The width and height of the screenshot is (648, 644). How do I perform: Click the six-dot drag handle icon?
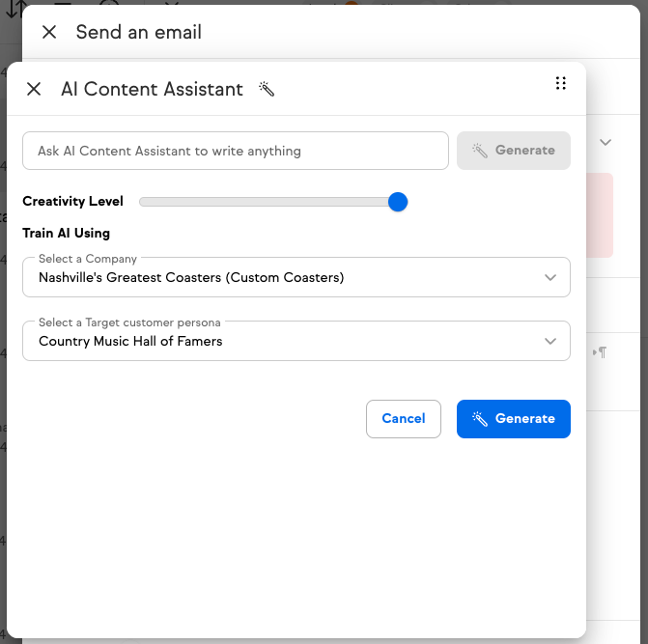[561, 84]
